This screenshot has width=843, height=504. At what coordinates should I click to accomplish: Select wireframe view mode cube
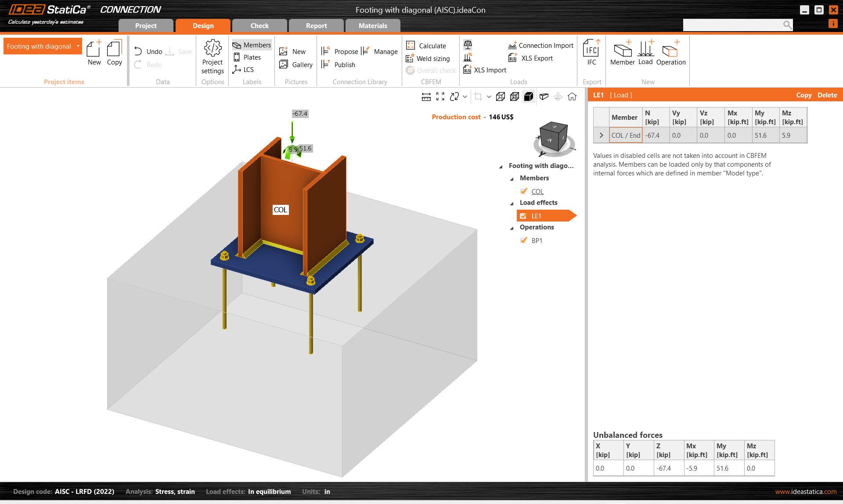[x=500, y=97]
